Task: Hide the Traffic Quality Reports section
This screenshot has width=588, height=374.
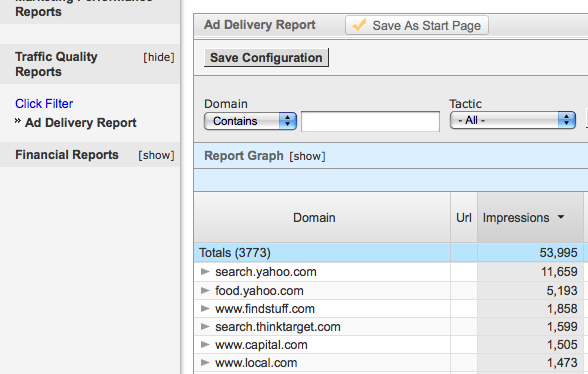Action: click(159, 57)
